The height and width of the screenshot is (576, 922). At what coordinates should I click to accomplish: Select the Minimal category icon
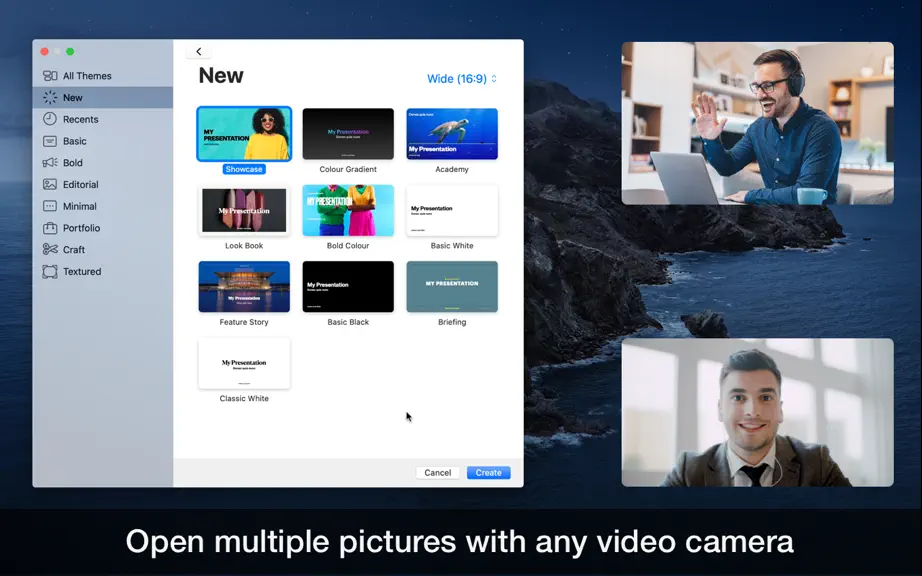pos(50,206)
